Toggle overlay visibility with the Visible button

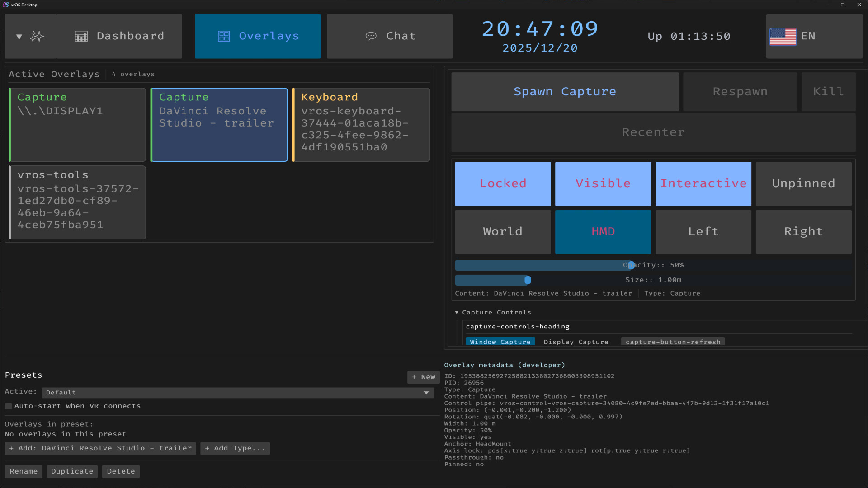point(603,183)
